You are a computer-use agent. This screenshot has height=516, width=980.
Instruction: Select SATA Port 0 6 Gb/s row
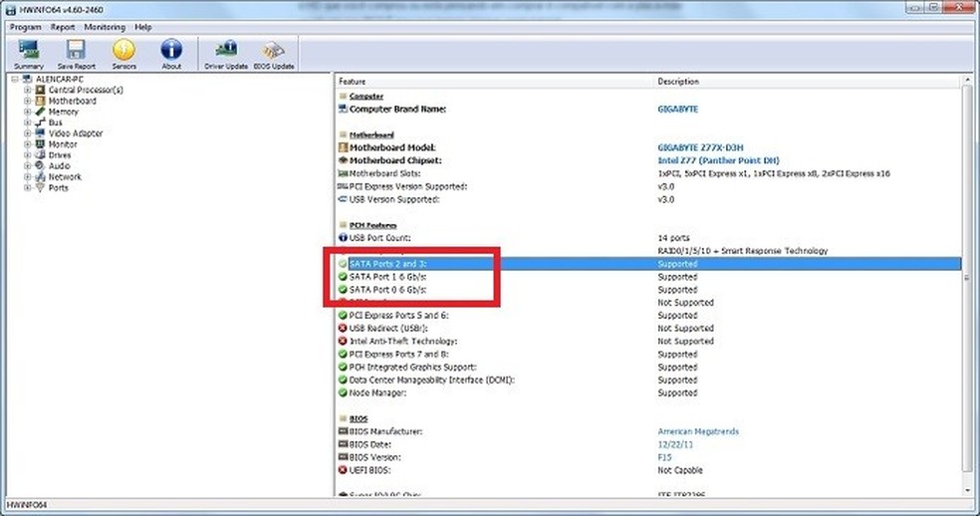(648, 290)
